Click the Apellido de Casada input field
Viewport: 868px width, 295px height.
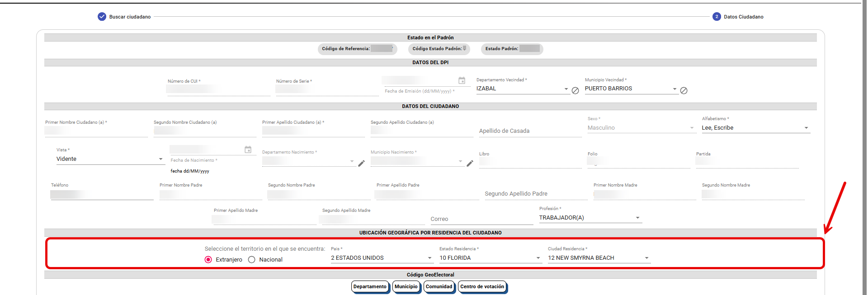[x=530, y=131]
